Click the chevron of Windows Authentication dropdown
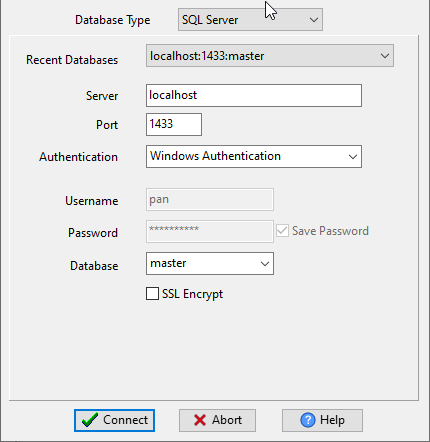 coord(353,156)
